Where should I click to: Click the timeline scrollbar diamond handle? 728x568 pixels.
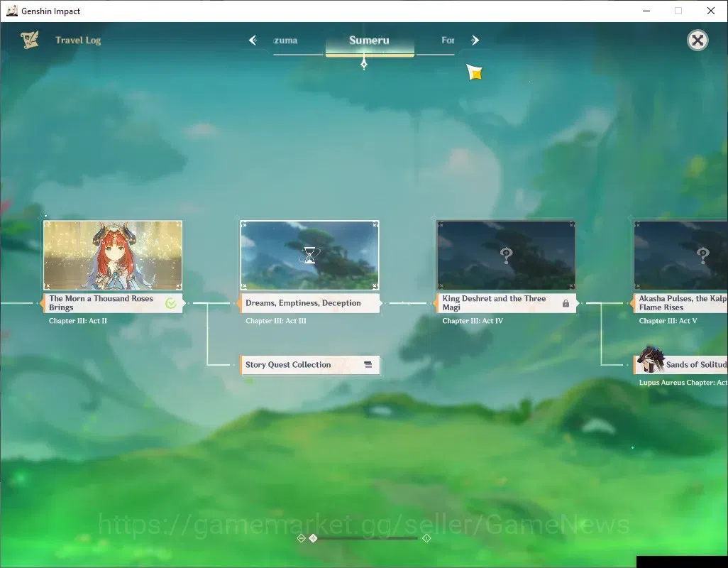pyautogui.click(x=314, y=538)
